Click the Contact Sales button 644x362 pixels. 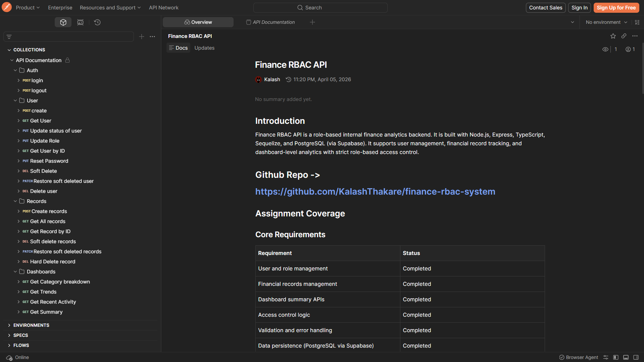(x=546, y=7)
